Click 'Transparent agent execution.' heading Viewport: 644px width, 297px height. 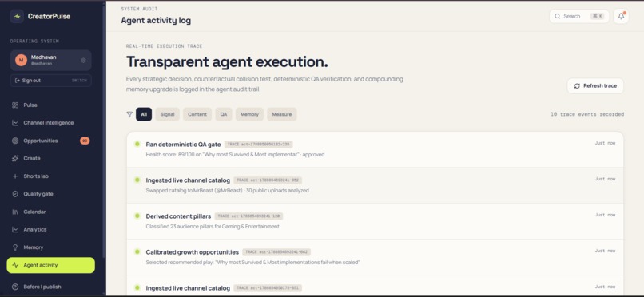[x=227, y=61]
